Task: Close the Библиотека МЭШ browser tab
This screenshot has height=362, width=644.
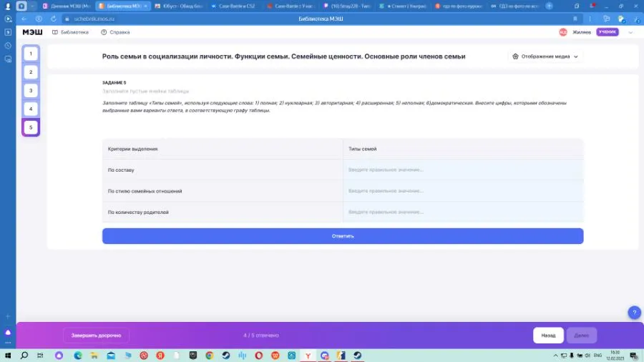Action: 145,6
